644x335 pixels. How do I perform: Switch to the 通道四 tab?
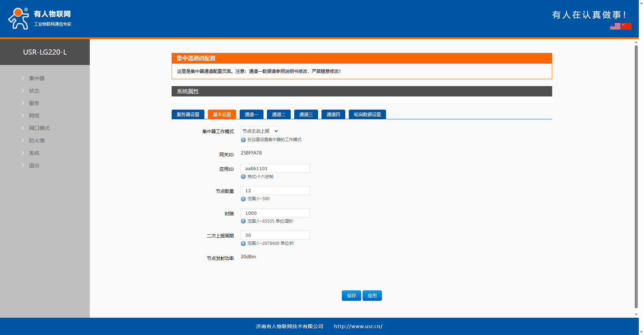click(333, 114)
